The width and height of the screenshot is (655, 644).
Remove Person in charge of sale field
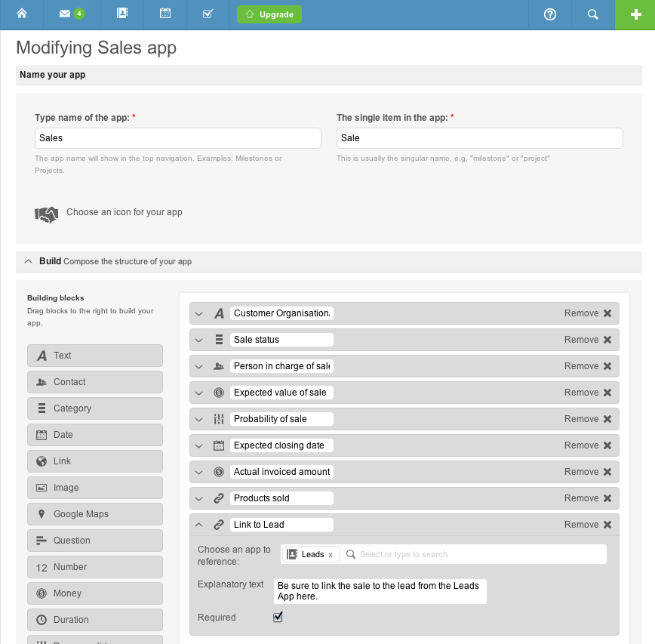point(588,366)
